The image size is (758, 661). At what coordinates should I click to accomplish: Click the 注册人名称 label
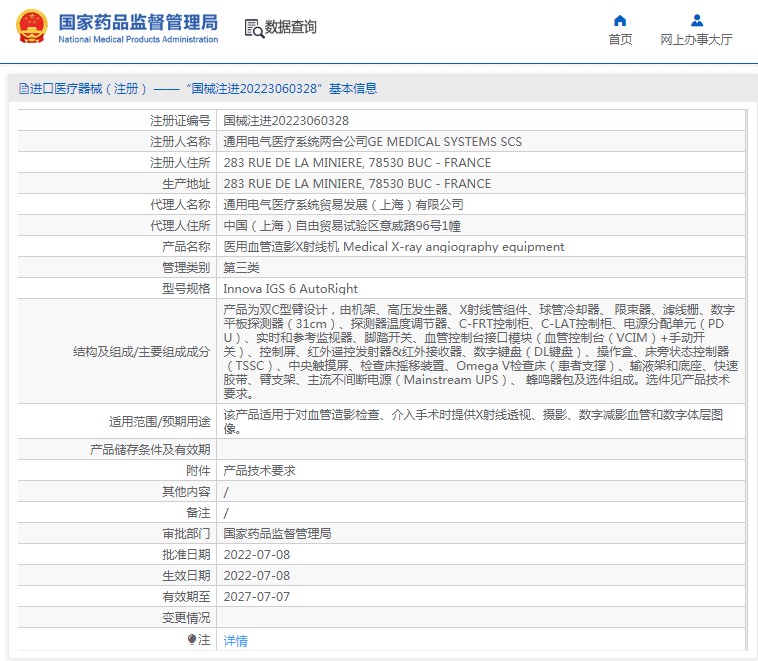pos(180,142)
